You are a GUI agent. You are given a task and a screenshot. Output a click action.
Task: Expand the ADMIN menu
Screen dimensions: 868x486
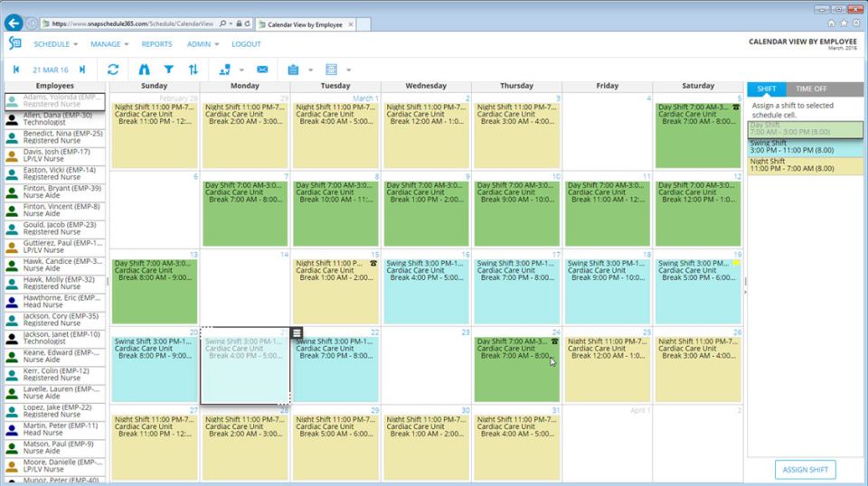tap(203, 44)
